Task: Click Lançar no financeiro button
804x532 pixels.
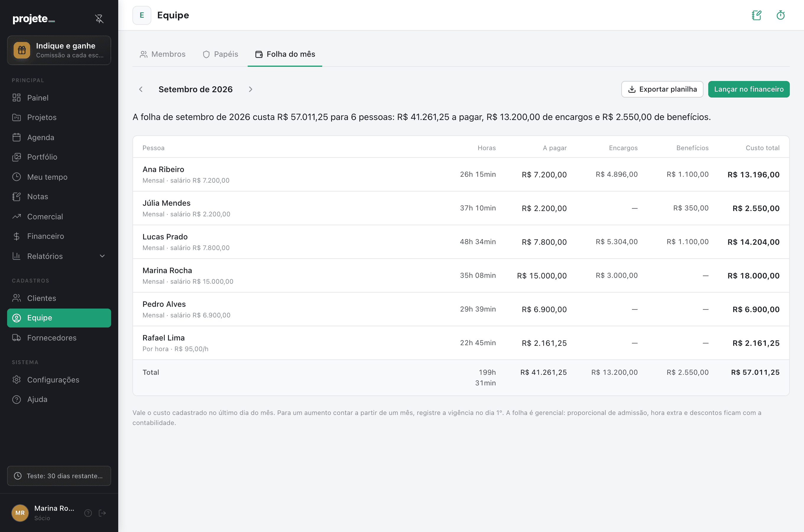Action: (749, 89)
